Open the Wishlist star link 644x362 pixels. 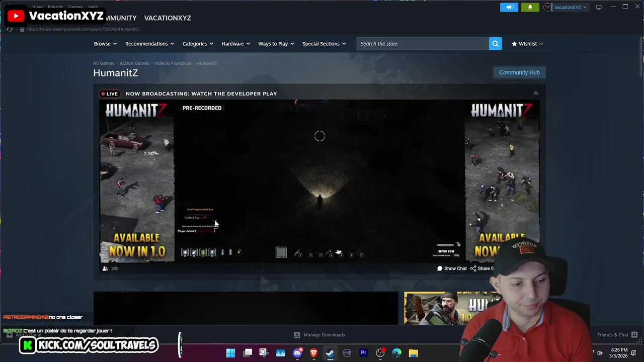click(x=514, y=44)
